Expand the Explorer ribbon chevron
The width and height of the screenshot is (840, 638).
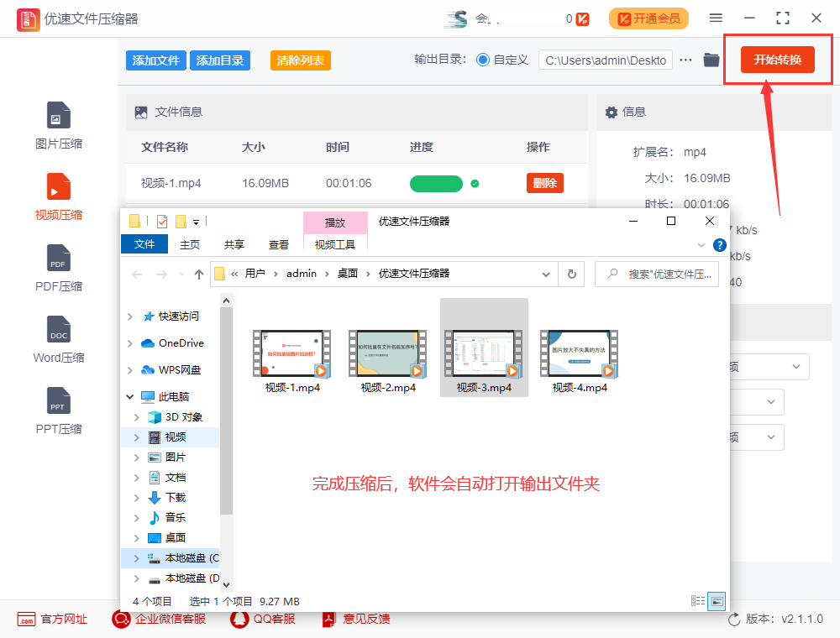tap(701, 245)
